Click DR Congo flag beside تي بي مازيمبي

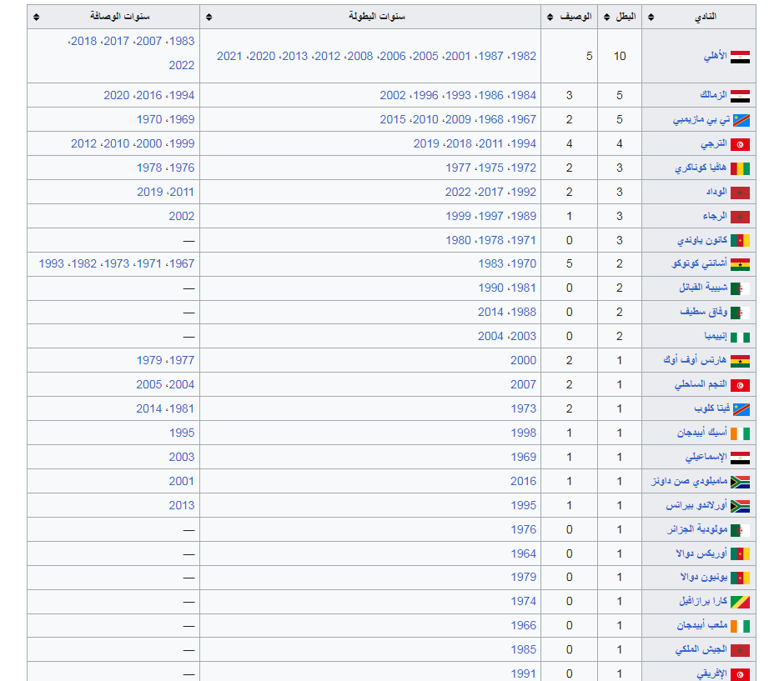coord(741,120)
